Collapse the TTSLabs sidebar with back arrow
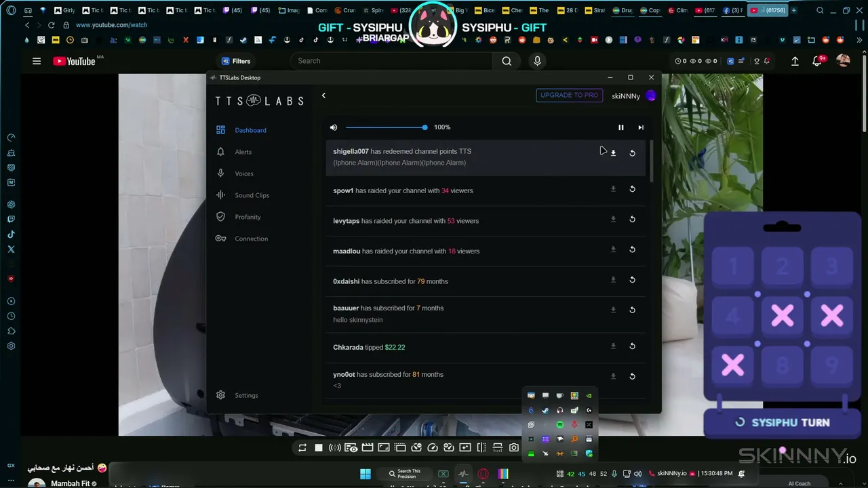This screenshot has height=488, width=868. (x=323, y=96)
